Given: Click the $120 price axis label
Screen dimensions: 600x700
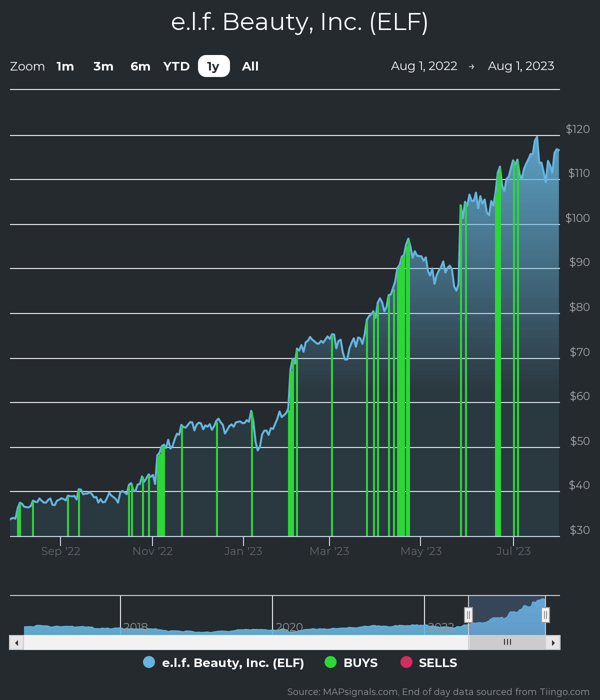Looking at the screenshot, I should pyautogui.click(x=578, y=129).
